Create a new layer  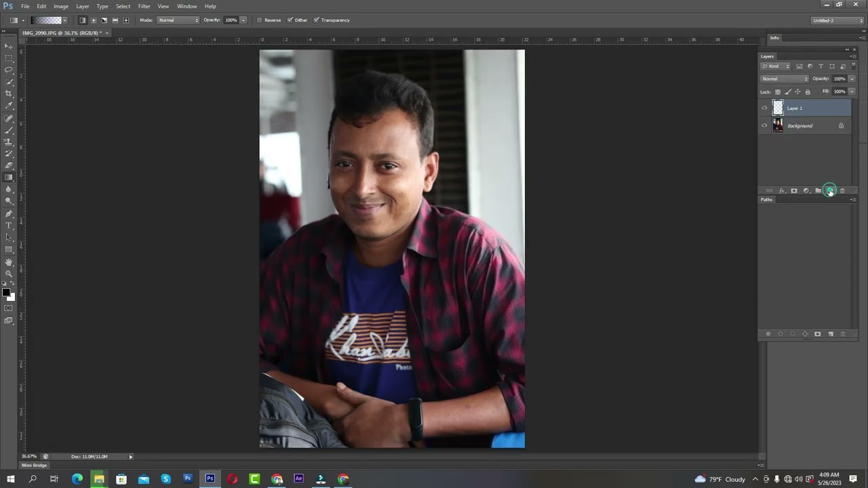(830, 190)
